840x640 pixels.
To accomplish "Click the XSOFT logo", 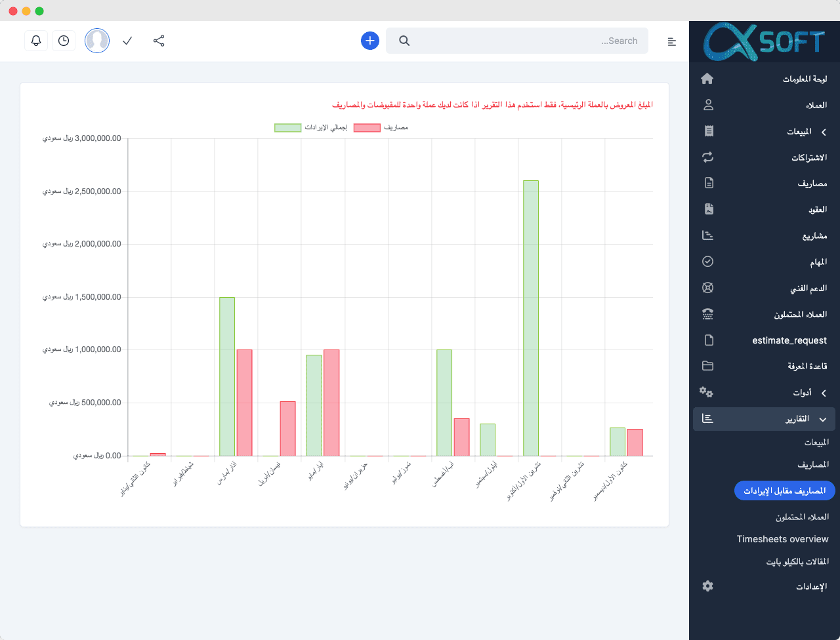I will click(x=764, y=42).
